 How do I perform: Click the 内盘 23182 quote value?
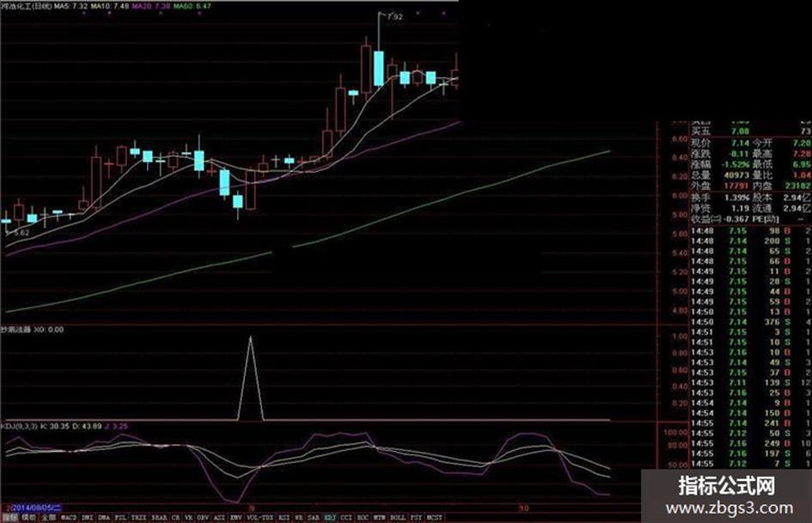(798, 185)
